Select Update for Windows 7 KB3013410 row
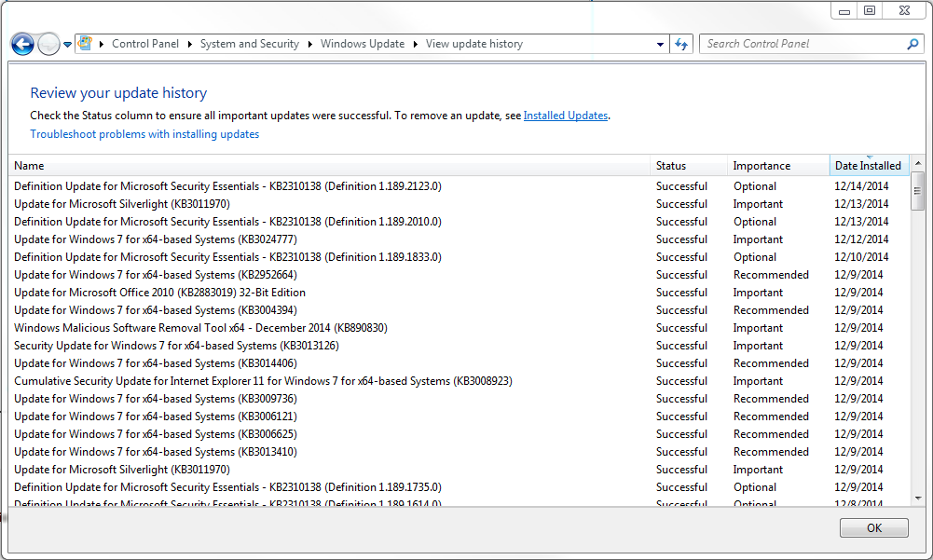 pyautogui.click(x=459, y=452)
